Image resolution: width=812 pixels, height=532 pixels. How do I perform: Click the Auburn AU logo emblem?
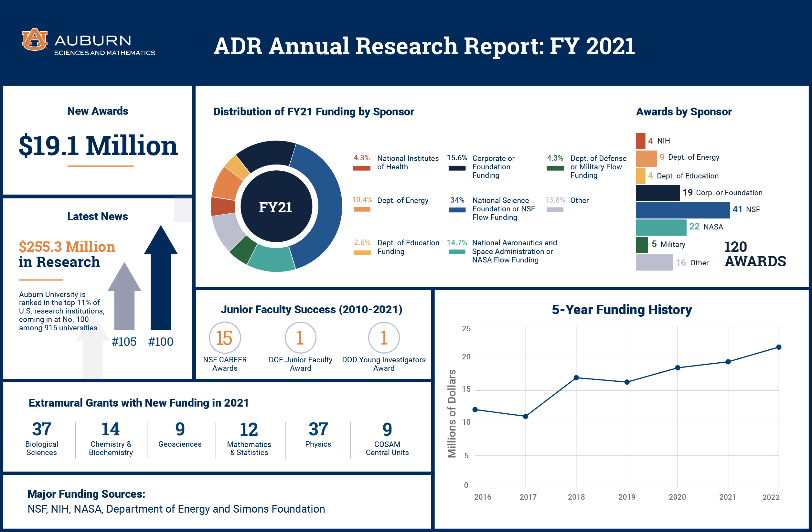35,39
